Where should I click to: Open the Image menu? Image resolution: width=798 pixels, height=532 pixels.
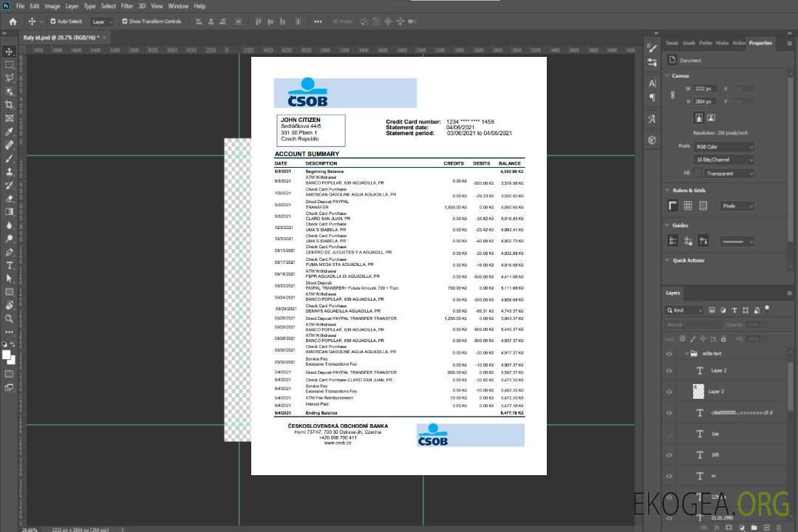[x=52, y=6]
